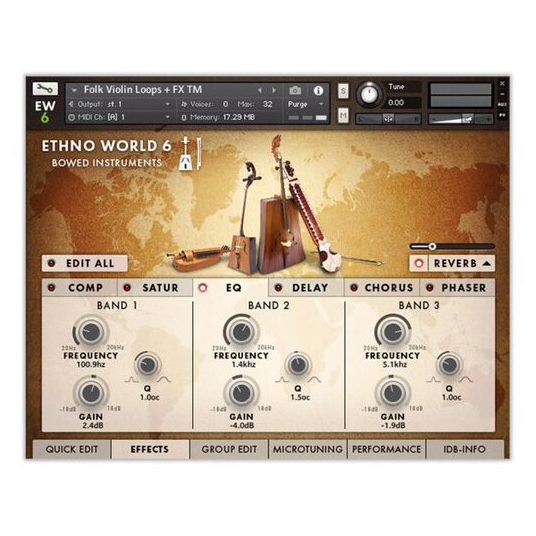536x536 pixels.
Task: Mute the instrument with M button
Action: click(343, 116)
